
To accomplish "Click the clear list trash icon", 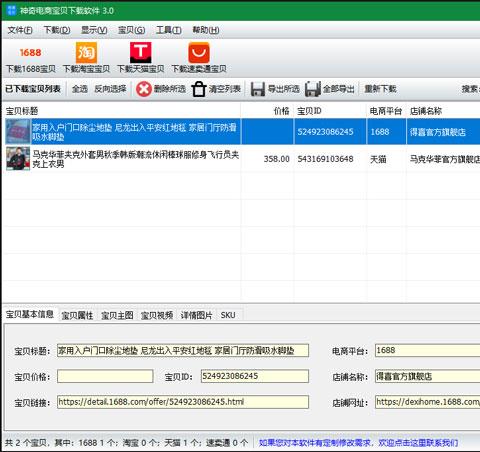I will 199,89.
